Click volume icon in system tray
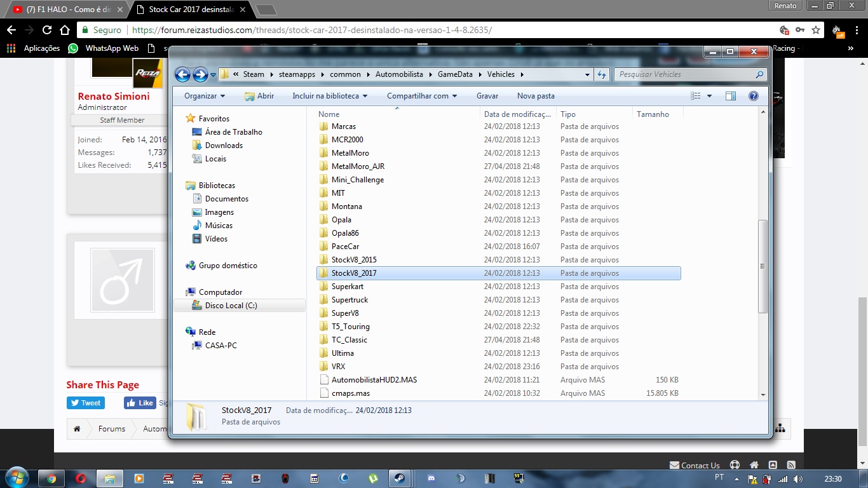The width and height of the screenshot is (868, 488). point(798,479)
